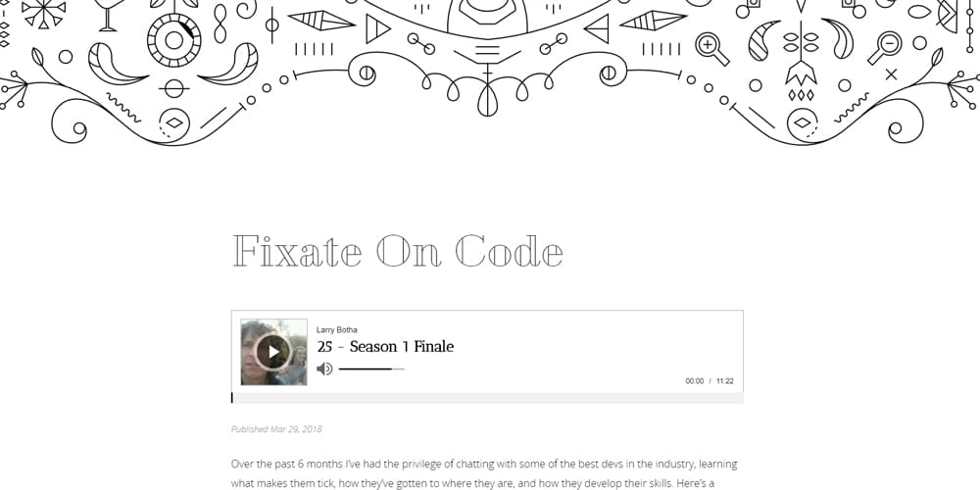
Task: Click the snowflake icon in the header
Action: click(44, 13)
